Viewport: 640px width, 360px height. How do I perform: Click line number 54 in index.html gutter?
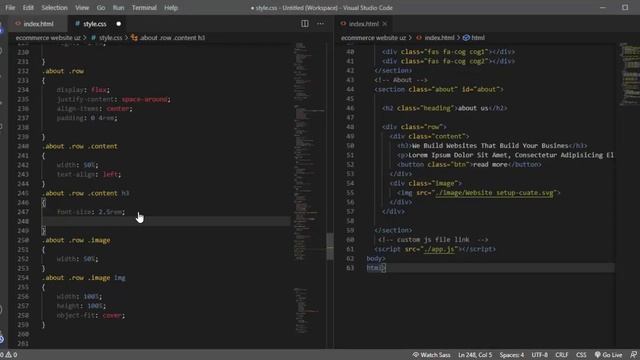point(350,183)
